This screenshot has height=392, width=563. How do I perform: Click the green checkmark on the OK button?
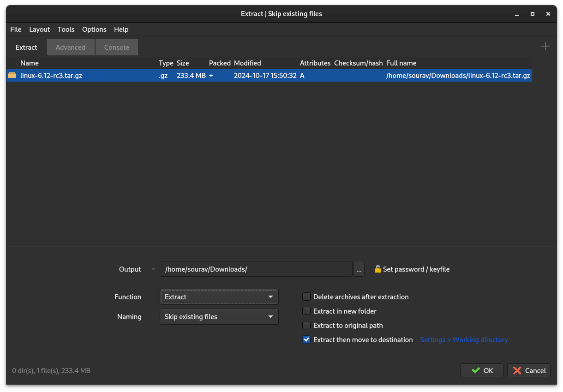tap(475, 370)
